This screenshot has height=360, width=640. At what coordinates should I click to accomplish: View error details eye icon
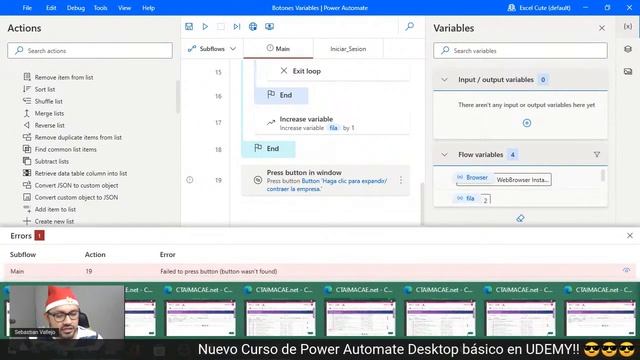pos(626,270)
